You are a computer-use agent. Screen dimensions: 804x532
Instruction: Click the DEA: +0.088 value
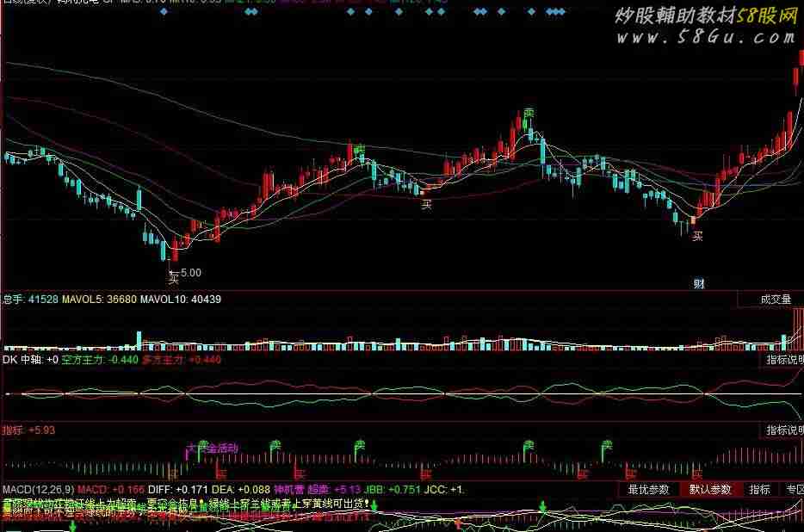241,490
